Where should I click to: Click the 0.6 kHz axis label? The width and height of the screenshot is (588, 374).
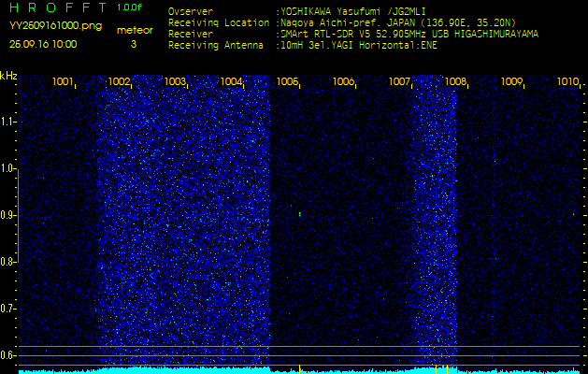pyautogui.click(x=7, y=355)
